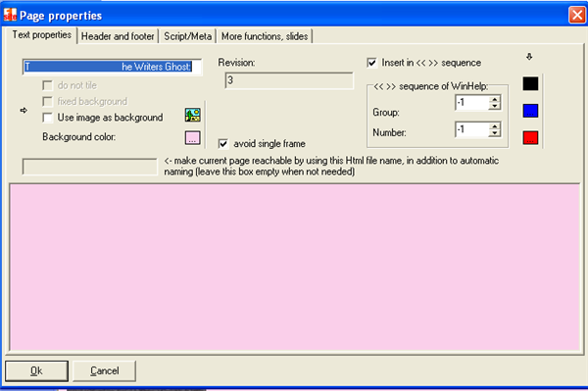Open the More functions, slides tab
Viewport: 588px width, 391px height.
(x=265, y=36)
